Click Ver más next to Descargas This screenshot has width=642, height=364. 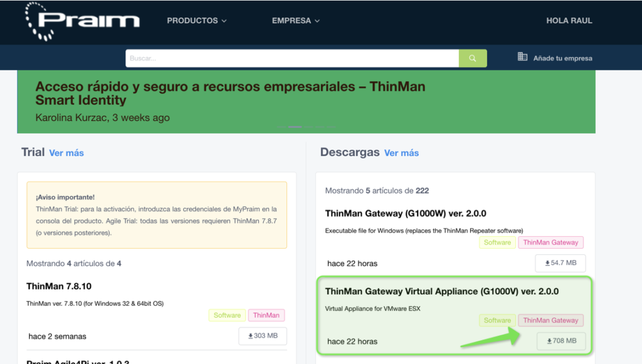click(401, 153)
